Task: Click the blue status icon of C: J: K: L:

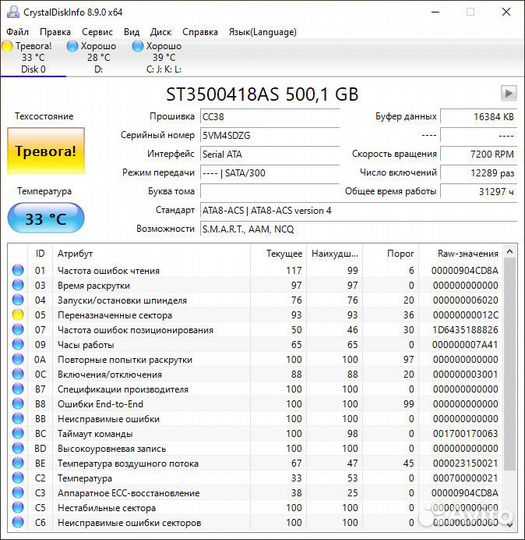Action: (x=138, y=46)
